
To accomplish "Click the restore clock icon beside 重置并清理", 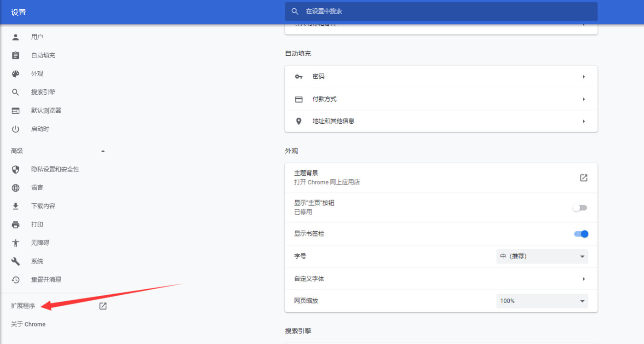I will point(16,280).
